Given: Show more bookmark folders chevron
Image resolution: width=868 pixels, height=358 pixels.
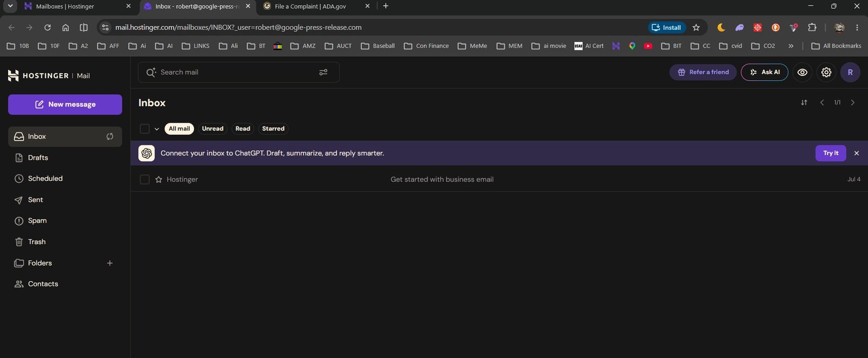Looking at the screenshot, I should (x=791, y=46).
